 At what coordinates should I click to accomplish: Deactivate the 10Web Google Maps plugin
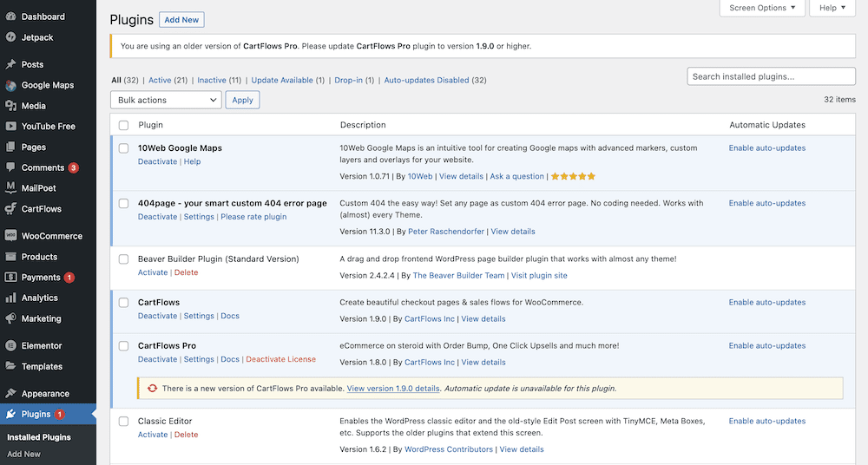pos(157,161)
